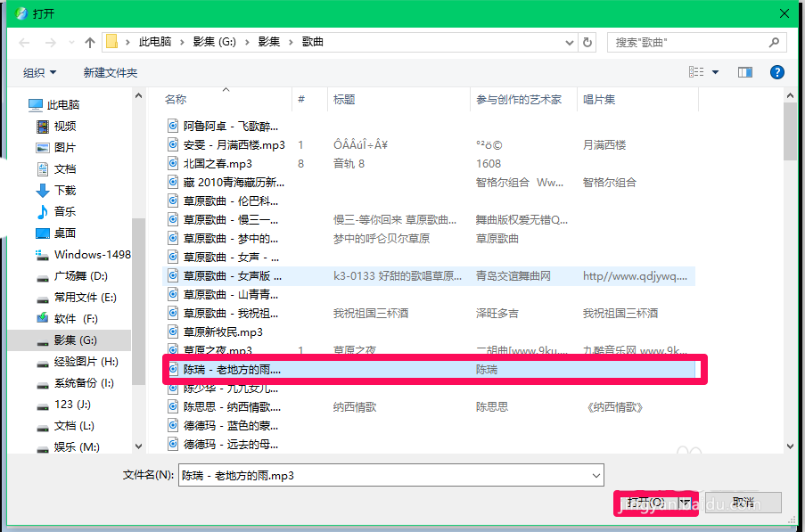This screenshot has height=532, width=805.
Task: Click the refresh address bar icon
Action: click(586, 41)
